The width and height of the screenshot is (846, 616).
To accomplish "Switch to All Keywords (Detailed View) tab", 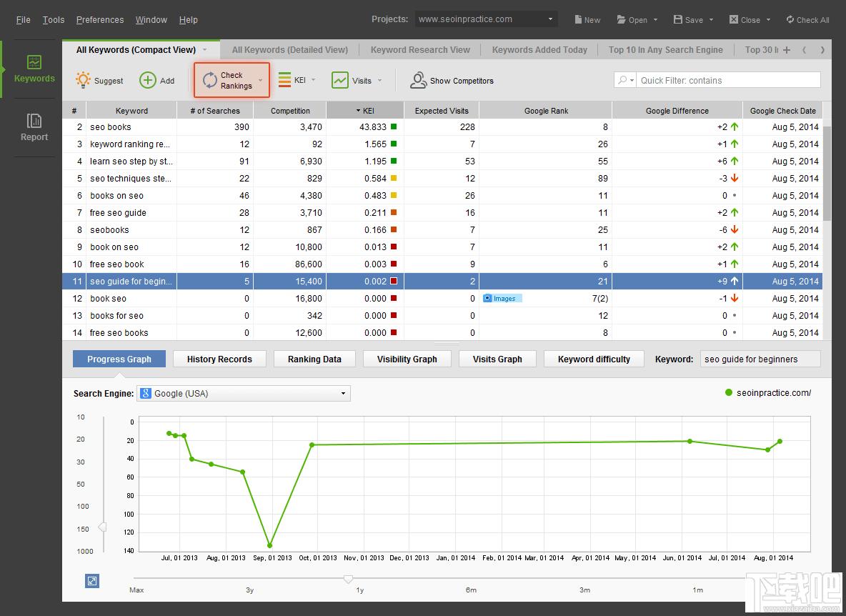I will pos(289,49).
